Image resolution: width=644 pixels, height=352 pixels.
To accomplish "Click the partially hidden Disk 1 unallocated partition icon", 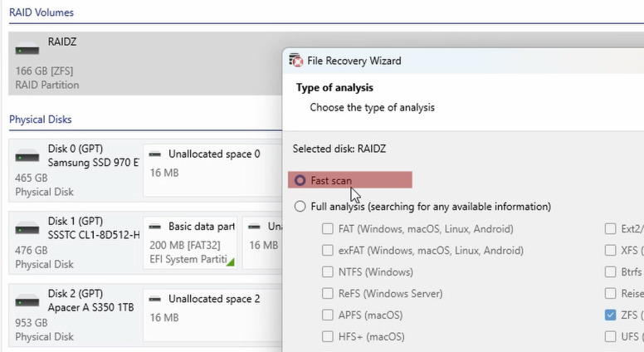I will tap(254, 227).
